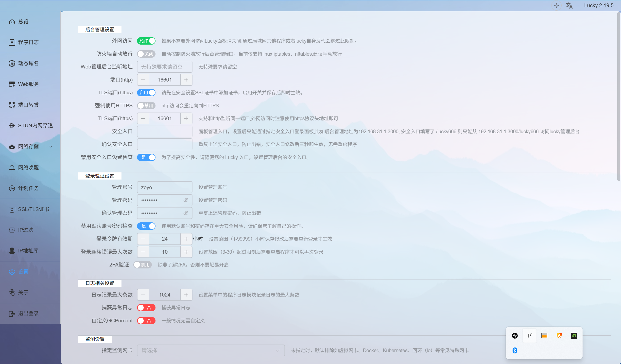
Task: Enable 防火墙自动放行 switch
Action: coord(146,54)
